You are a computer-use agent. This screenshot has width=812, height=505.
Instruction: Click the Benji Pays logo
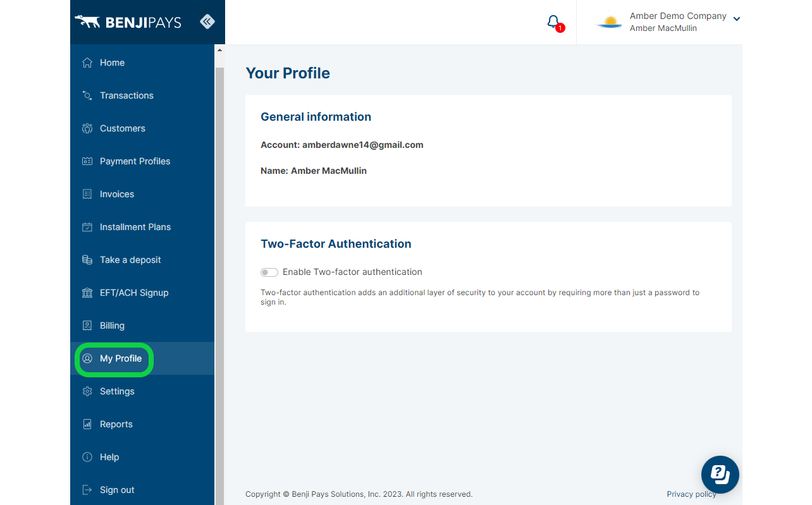pyautogui.click(x=128, y=22)
